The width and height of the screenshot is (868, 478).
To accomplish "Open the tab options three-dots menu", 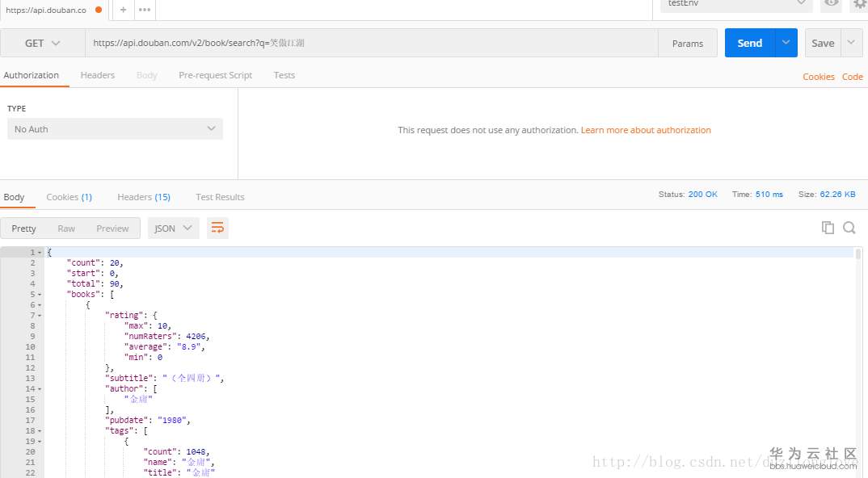I will [145, 10].
